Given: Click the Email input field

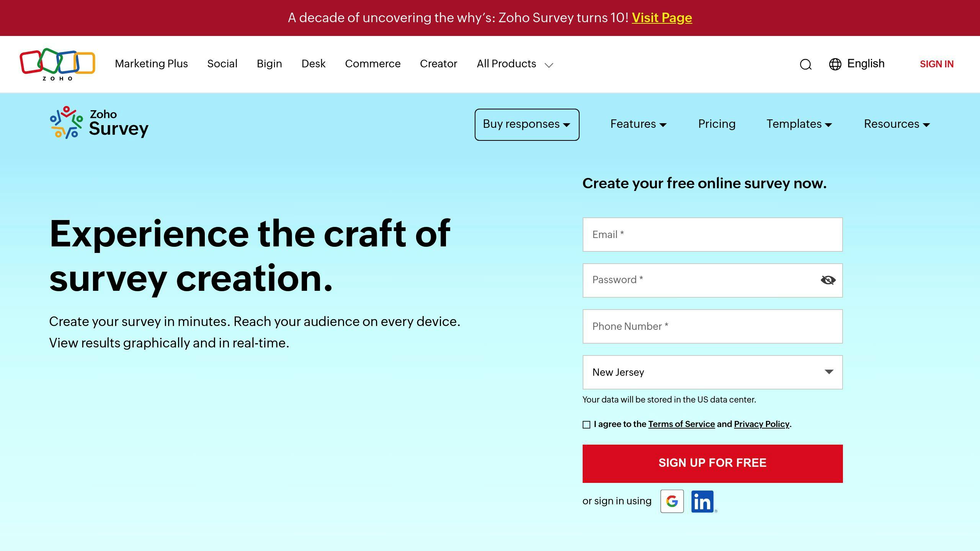Looking at the screenshot, I should [712, 234].
